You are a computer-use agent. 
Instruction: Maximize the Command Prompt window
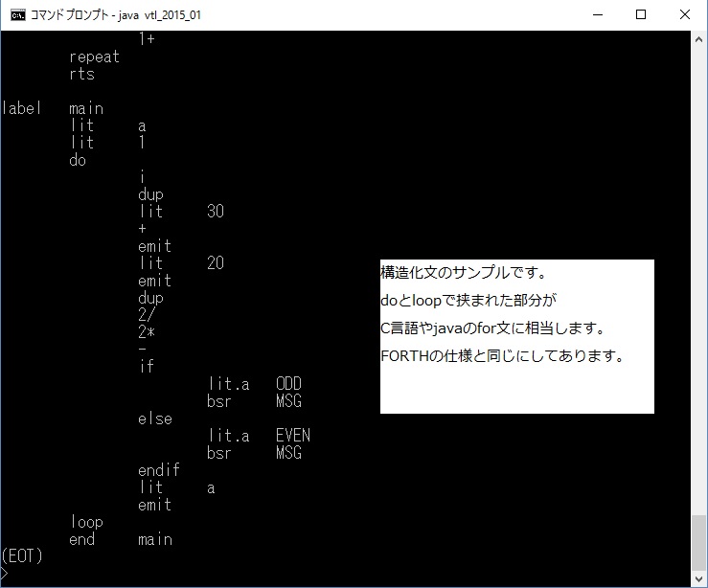(641, 15)
